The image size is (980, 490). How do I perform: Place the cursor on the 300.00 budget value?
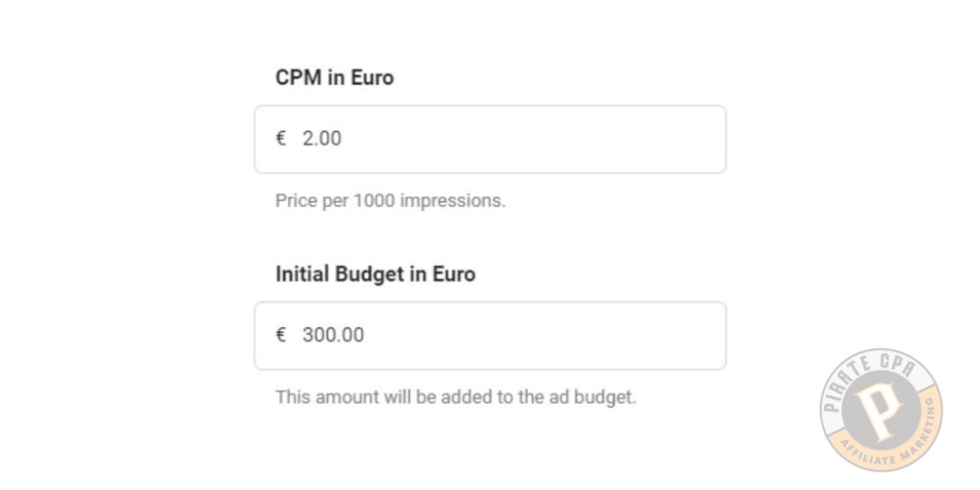333,335
